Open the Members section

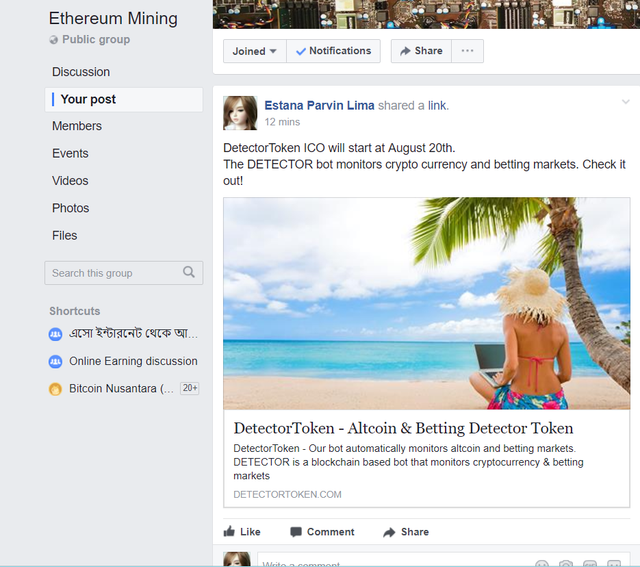pyautogui.click(x=77, y=126)
